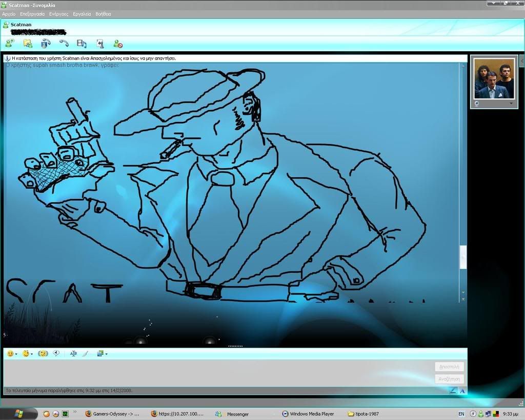Click the Αναζήτηση search button
The height and width of the screenshot is (420, 525).
click(450, 379)
